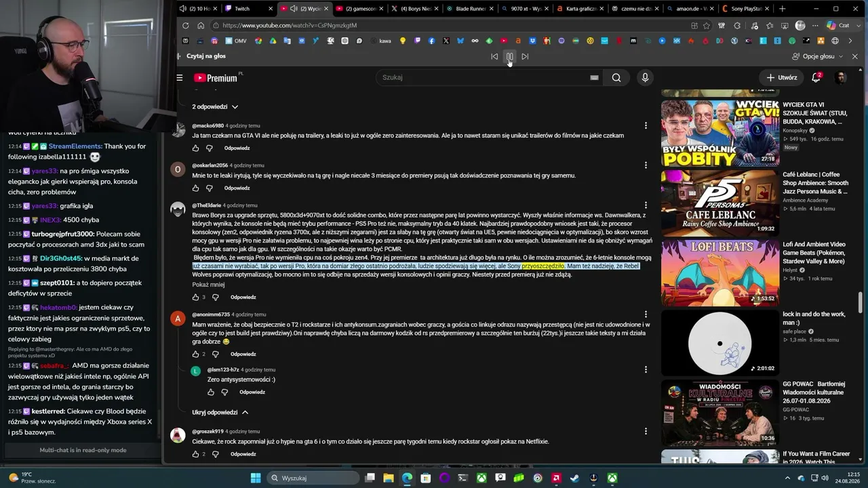Image resolution: width=868 pixels, height=488 pixels.
Task: Open the Czat Copilot sidebar
Action: coord(837,26)
